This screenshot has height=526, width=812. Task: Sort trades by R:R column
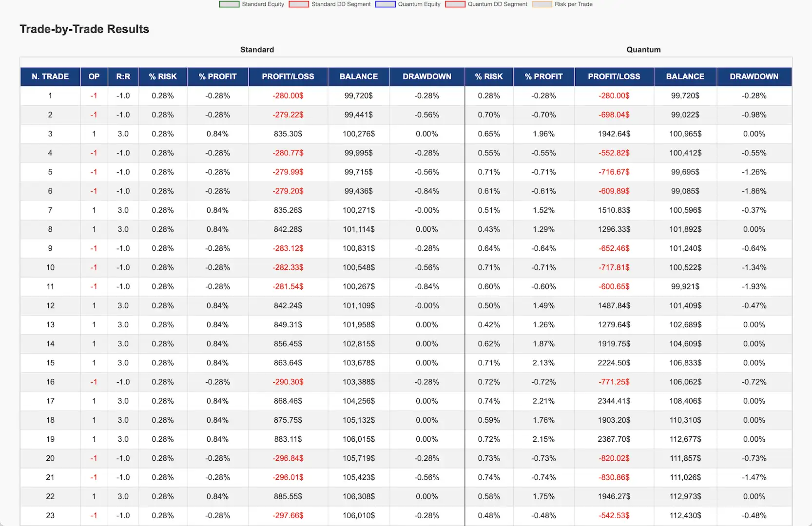click(x=123, y=76)
